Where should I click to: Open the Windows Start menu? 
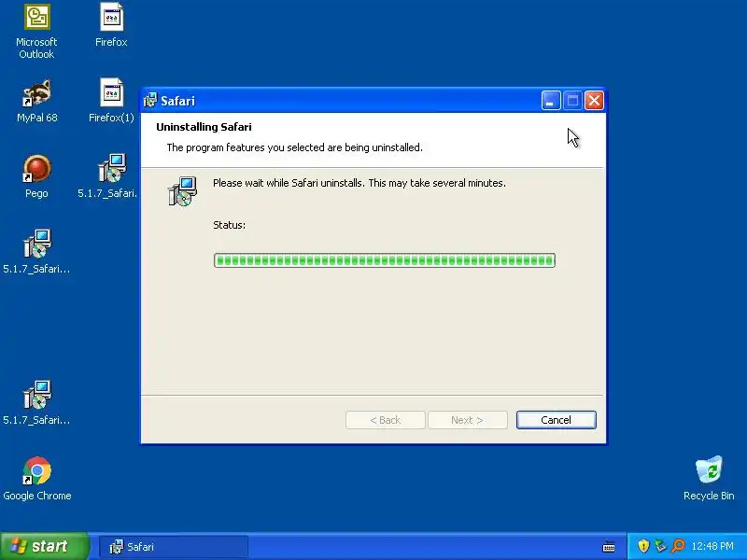coord(44,546)
